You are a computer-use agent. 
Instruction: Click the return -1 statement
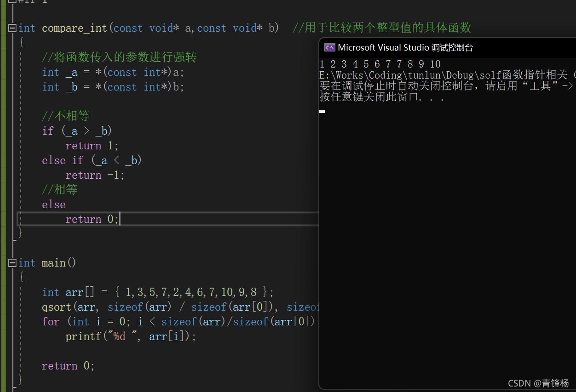coord(95,175)
